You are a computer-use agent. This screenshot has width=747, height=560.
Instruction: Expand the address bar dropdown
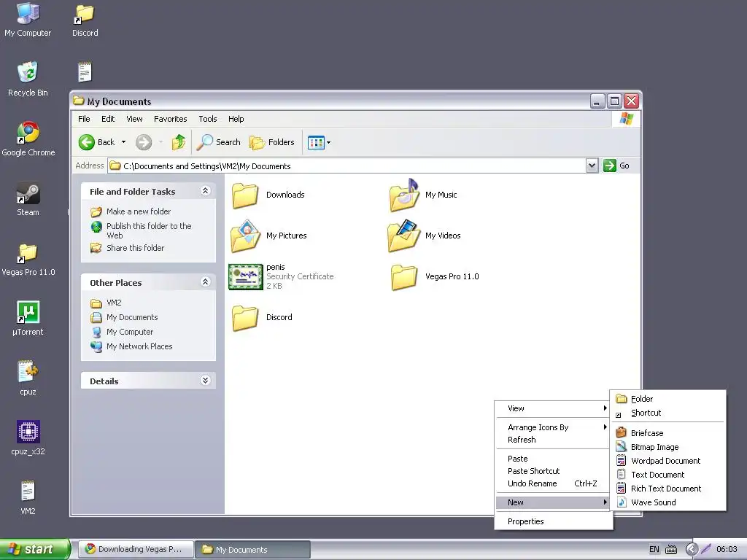(x=592, y=166)
